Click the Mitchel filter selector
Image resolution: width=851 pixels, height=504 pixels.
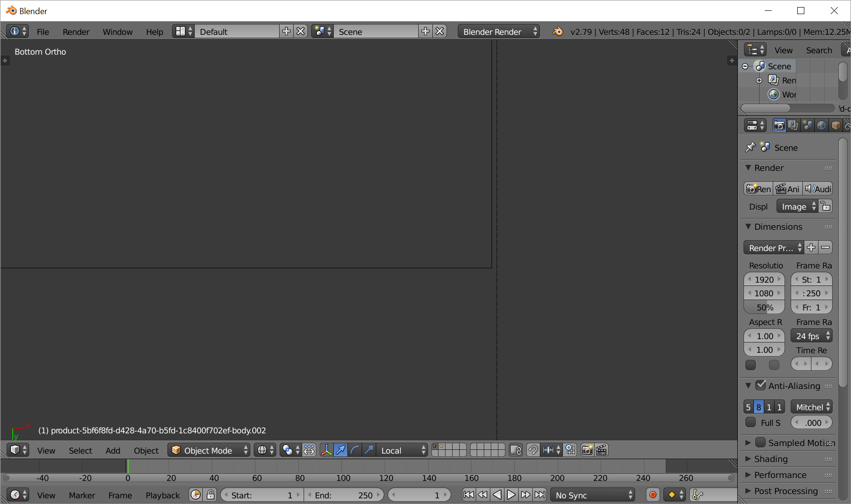pos(811,406)
